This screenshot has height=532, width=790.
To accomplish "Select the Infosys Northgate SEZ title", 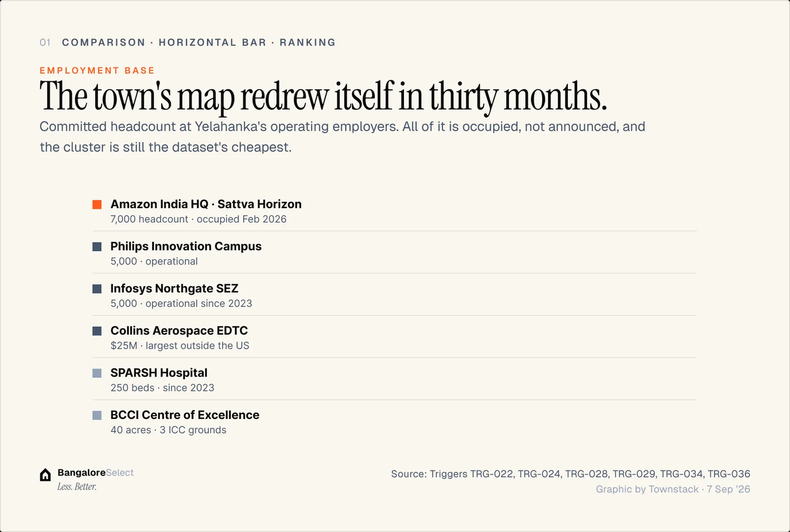I will pos(174,289).
